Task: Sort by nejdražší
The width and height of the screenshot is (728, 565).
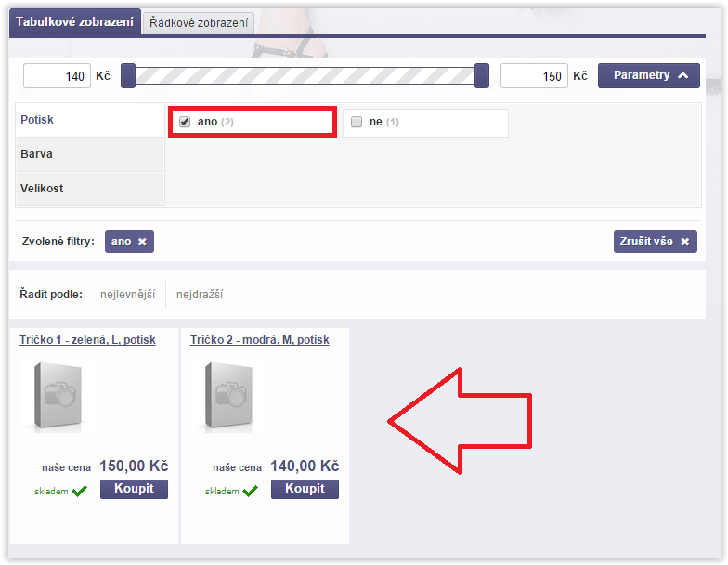Action: pos(200,295)
